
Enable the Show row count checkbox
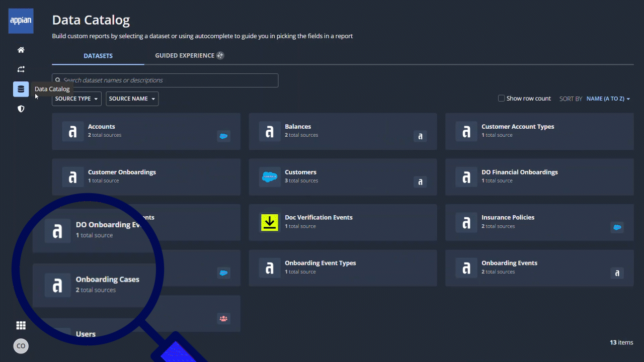(x=501, y=98)
